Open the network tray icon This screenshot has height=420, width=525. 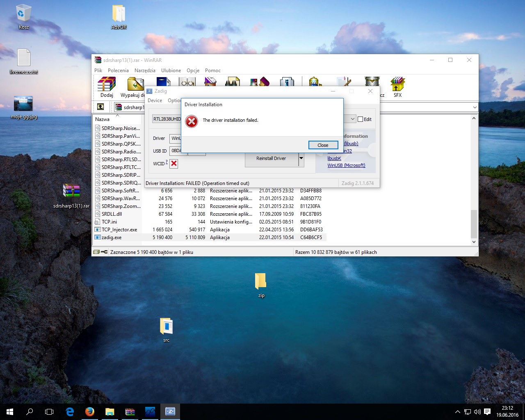468,412
